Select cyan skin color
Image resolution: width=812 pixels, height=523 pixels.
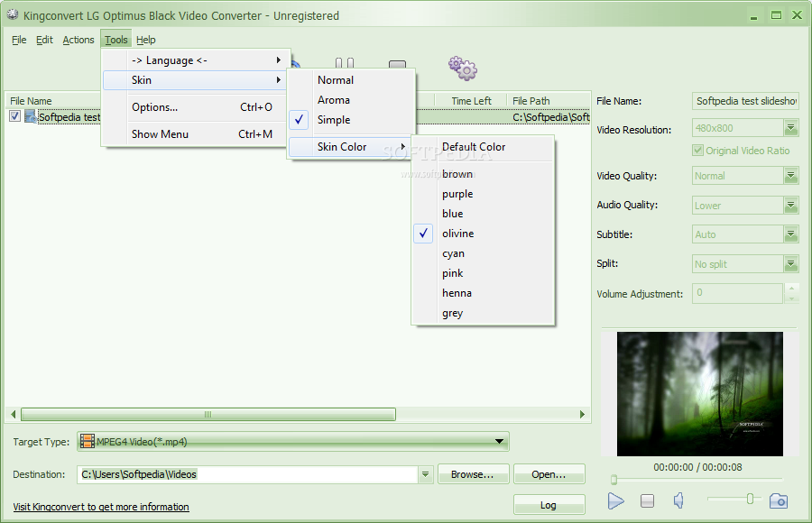[x=483, y=253]
